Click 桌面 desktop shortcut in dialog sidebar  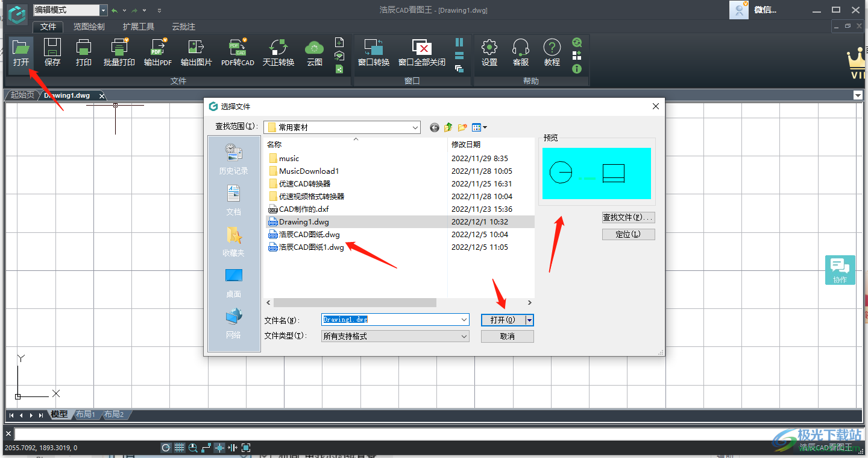[233, 282]
